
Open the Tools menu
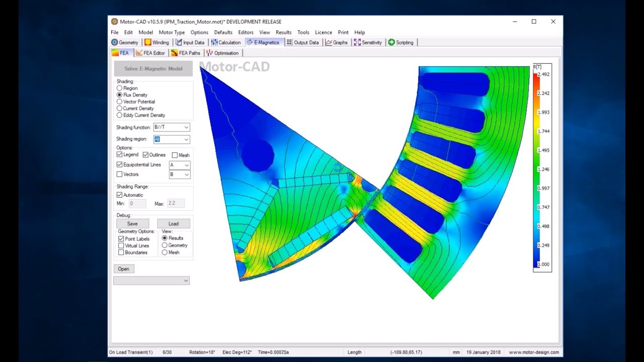click(303, 32)
